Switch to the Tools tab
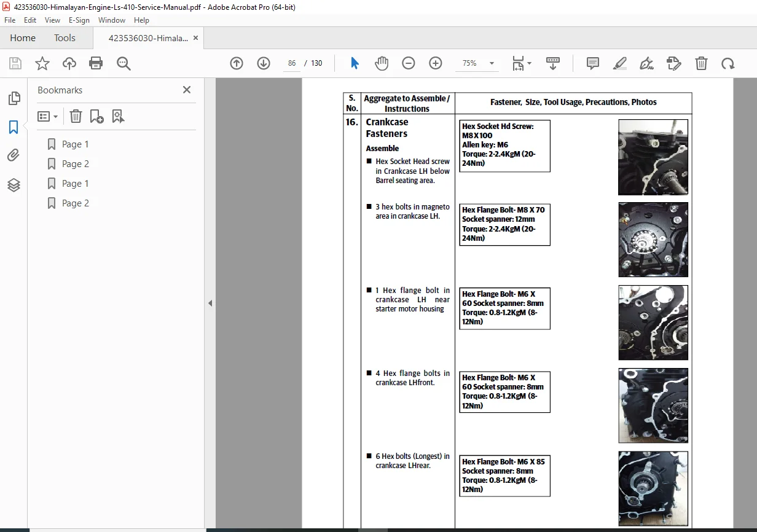The image size is (757, 532). [65, 38]
